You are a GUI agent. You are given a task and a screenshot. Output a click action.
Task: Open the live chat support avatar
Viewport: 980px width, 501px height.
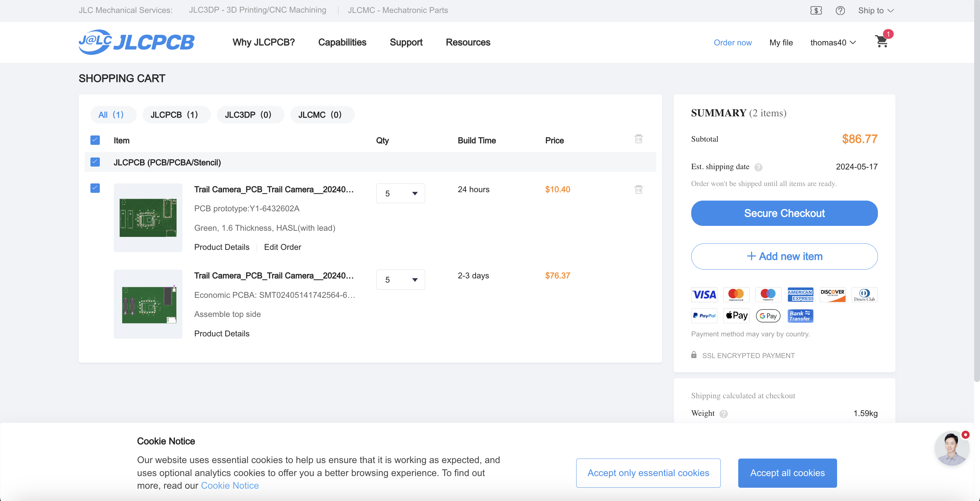[951, 448]
